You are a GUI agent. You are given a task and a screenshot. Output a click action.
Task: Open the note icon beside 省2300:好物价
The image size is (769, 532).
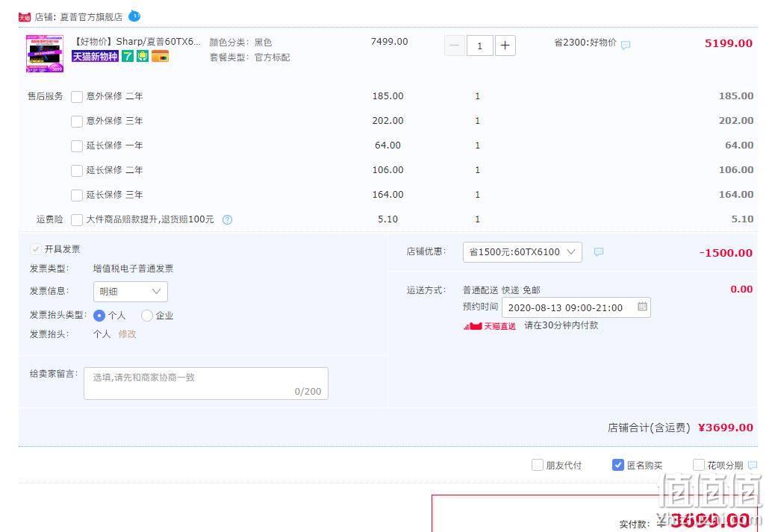pos(626,45)
